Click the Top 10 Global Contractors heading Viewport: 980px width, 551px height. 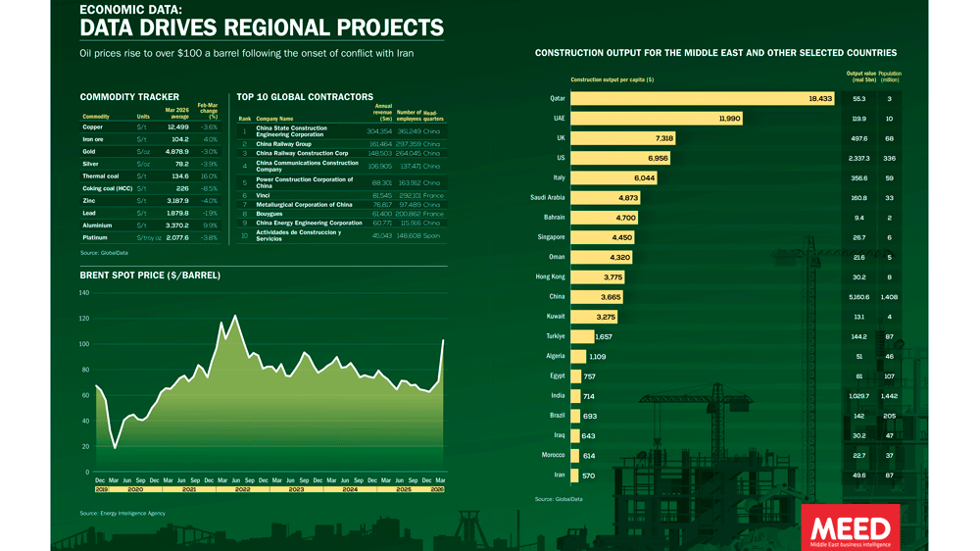pyautogui.click(x=305, y=97)
